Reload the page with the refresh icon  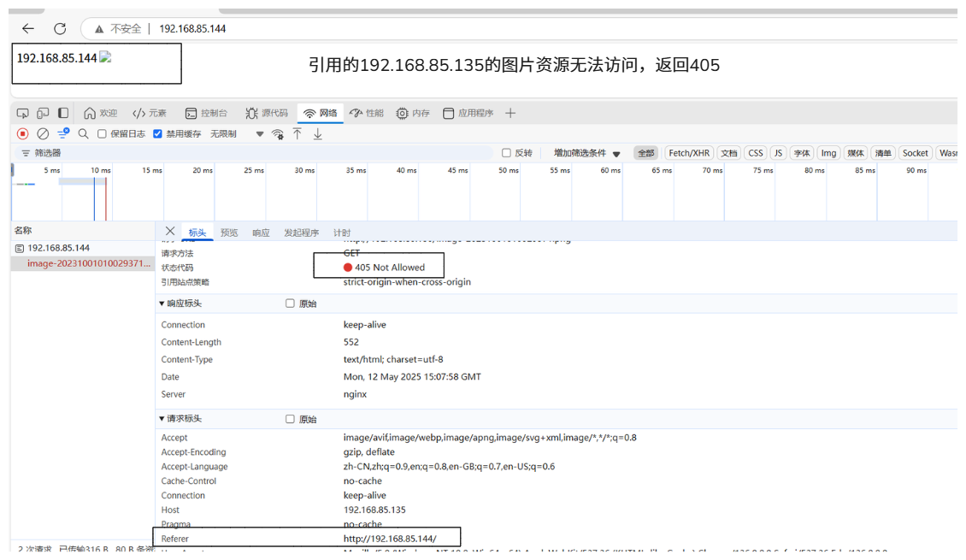60,28
